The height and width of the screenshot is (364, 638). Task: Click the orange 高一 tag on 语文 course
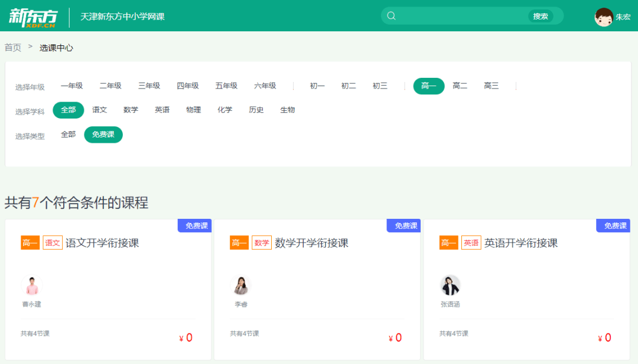[30, 243]
